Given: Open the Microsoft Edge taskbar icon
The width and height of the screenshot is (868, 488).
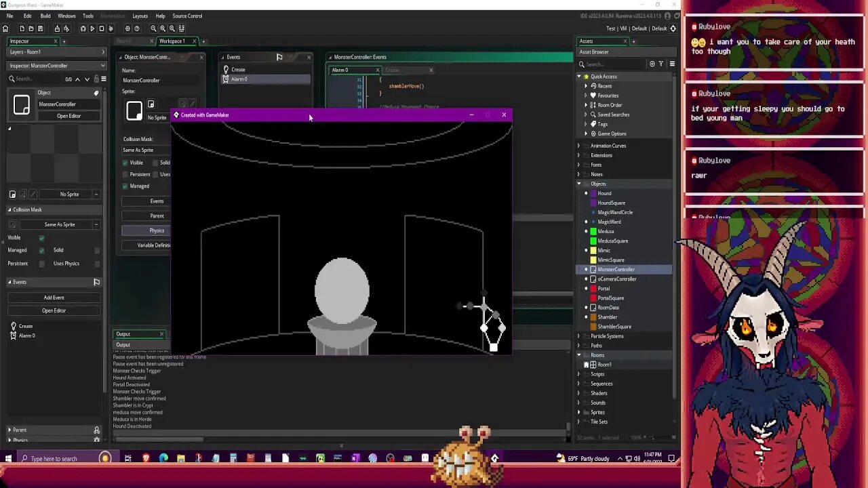Looking at the screenshot, I should 163,459.
